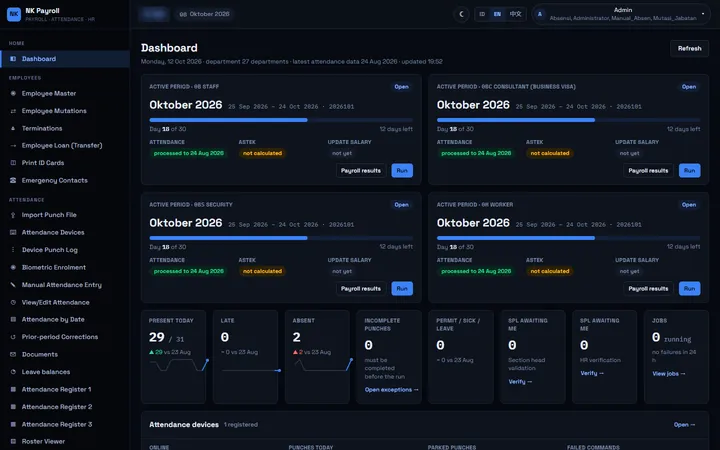Click the Attendance by Date icon
Image resolution: width=720 pixels, height=450 pixels.
pyautogui.click(x=13, y=319)
